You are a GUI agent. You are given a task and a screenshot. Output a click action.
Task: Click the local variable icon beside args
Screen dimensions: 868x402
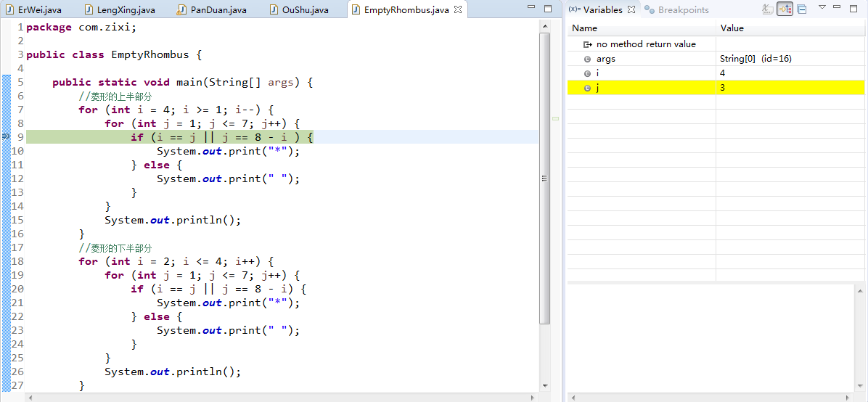pyautogui.click(x=588, y=59)
